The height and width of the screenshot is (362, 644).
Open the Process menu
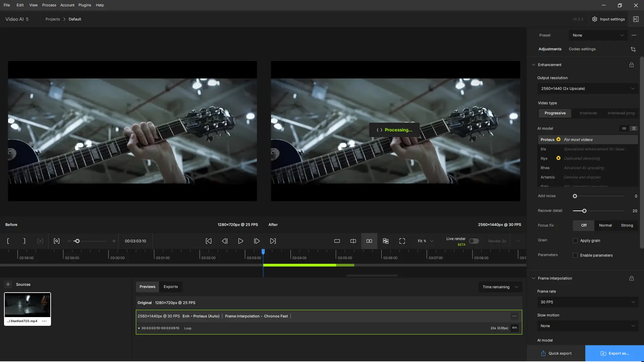(49, 5)
